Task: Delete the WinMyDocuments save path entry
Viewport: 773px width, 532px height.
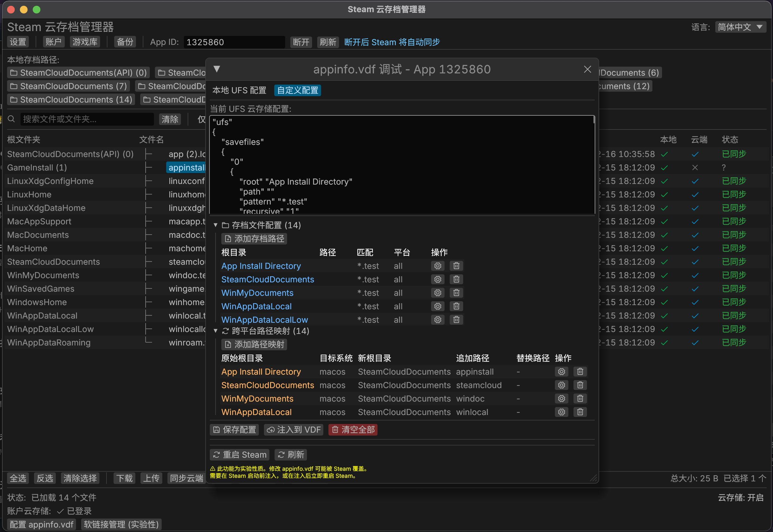Action: pos(456,293)
